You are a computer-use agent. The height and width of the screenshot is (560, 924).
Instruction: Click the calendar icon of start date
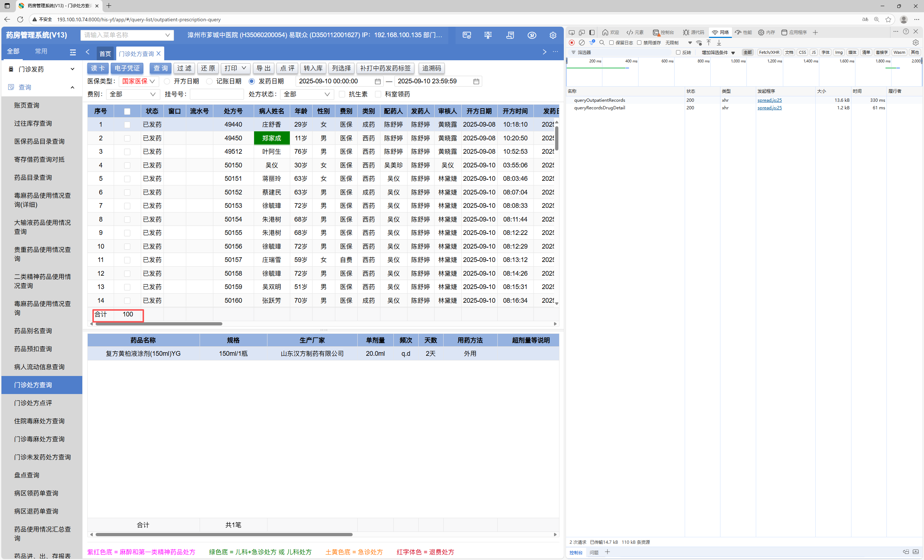point(378,81)
